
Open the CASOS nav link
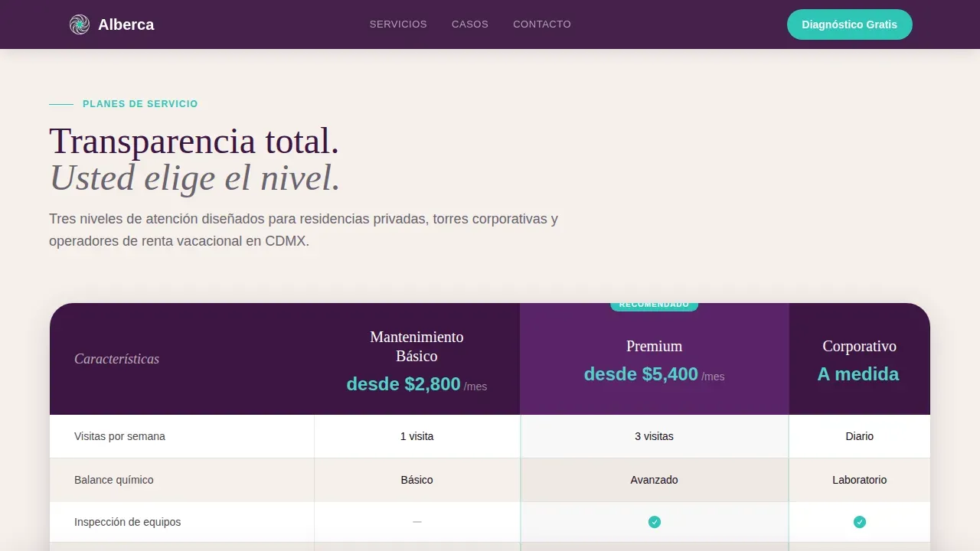pos(470,24)
